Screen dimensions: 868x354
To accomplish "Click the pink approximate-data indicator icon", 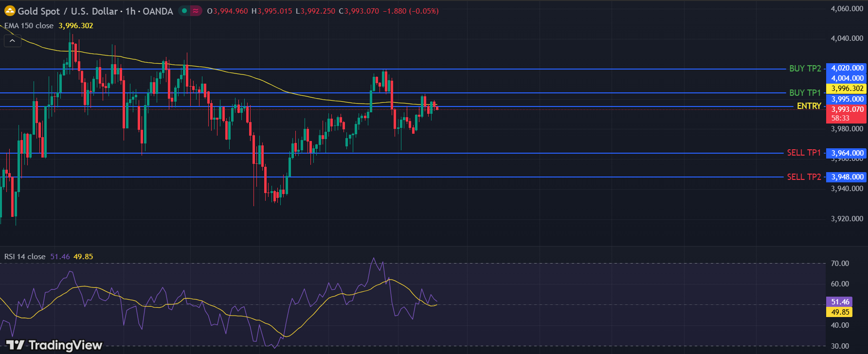I will 196,11.
